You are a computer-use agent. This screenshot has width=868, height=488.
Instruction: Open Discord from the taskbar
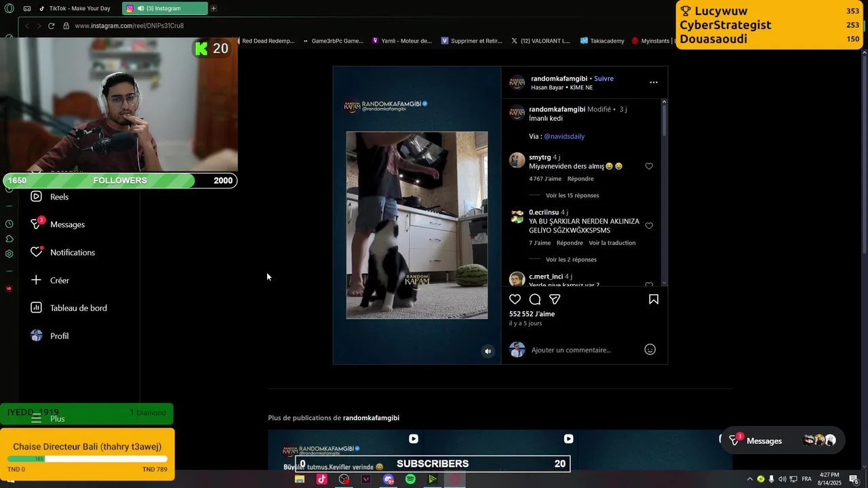pyautogui.click(x=388, y=479)
